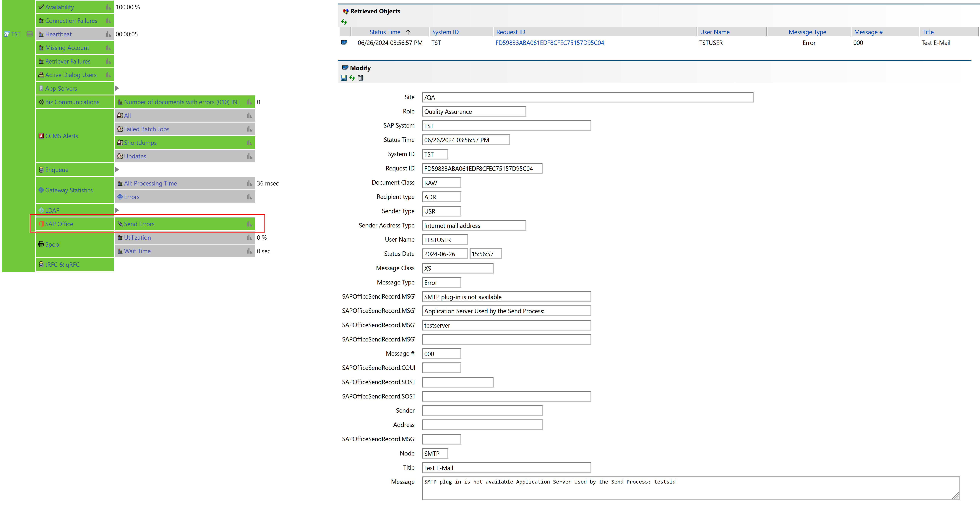Refresh the Retrieved Objects list
This screenshot has height=506, width=980.
coord(344,22)
